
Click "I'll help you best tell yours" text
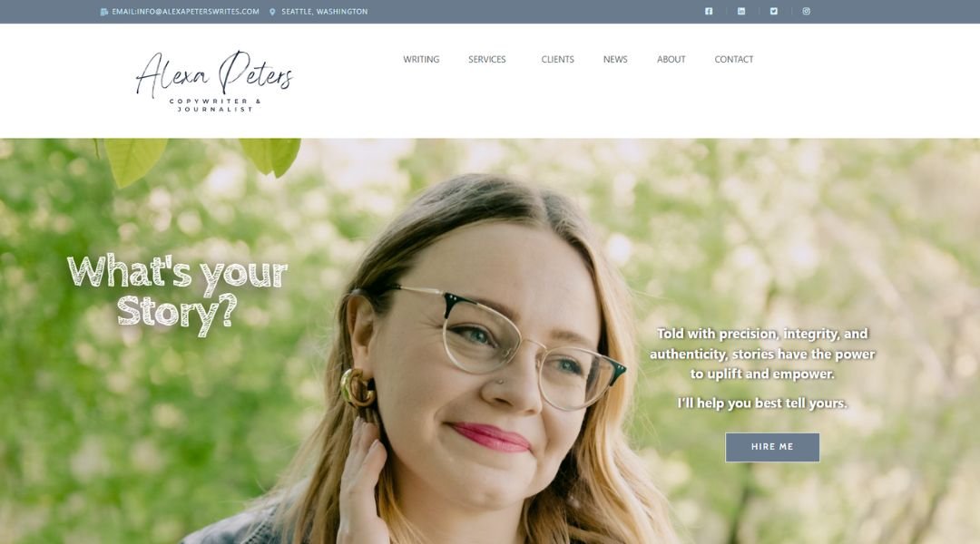coord(762,403)
